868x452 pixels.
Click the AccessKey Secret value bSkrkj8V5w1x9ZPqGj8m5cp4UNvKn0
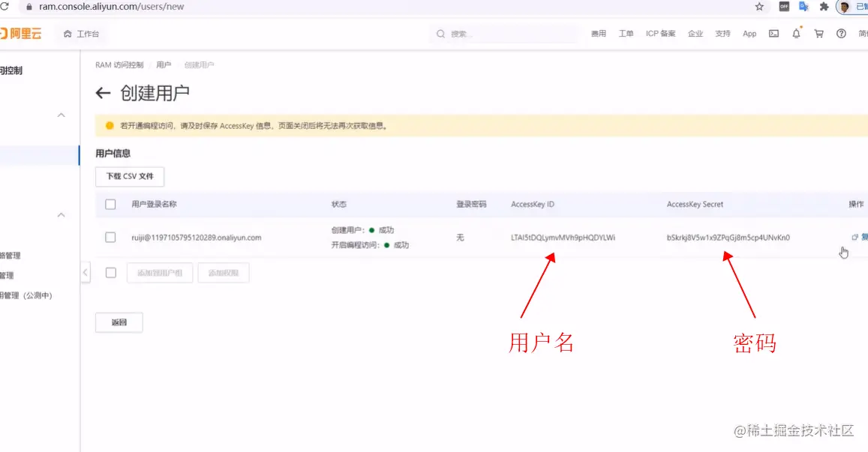click(x=728, y=238)
